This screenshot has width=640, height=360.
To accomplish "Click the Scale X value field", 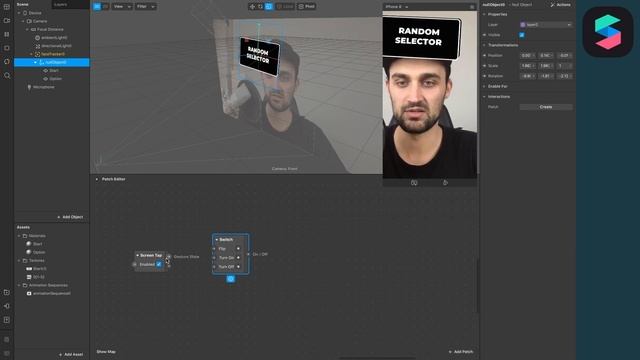I will click(527, 66).
